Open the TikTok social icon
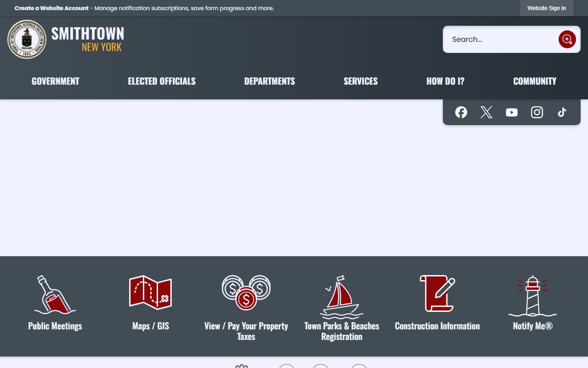This screenshot has width=588, height=368. point(562,112)
